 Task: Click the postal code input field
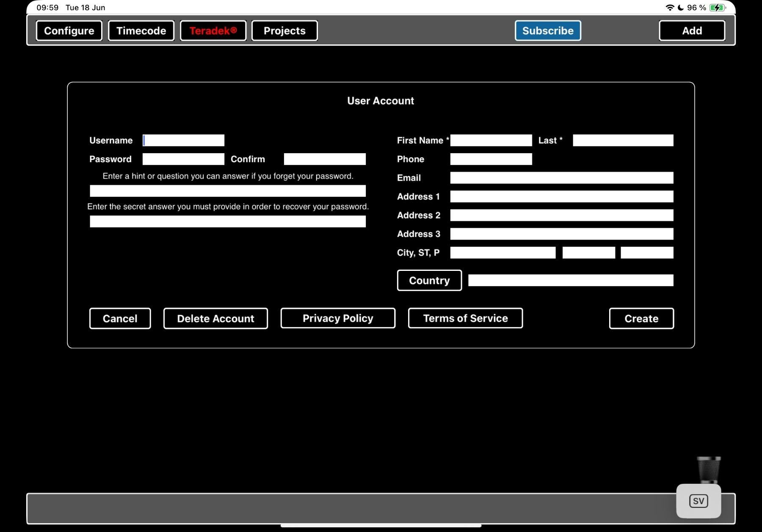coord(647,253)
